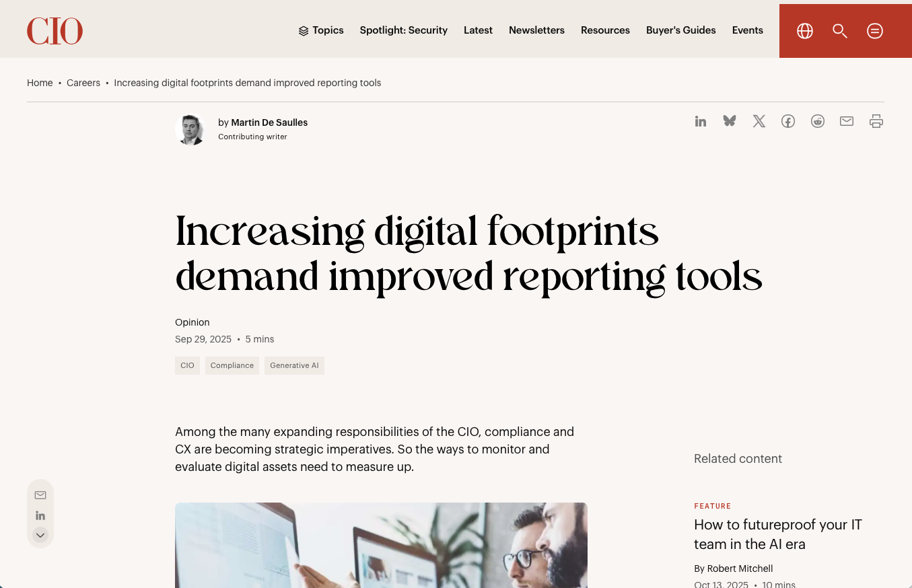Share the article on Bluesky
The width and height of the screenshot is (912, 588).
pos(730,121)
